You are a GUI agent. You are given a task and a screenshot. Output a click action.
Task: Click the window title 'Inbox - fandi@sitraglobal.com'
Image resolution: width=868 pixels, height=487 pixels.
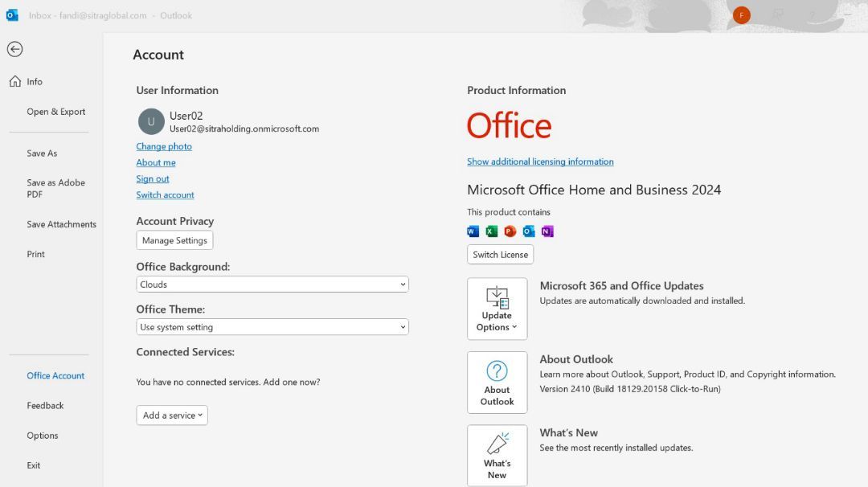[x=88, y=15]
